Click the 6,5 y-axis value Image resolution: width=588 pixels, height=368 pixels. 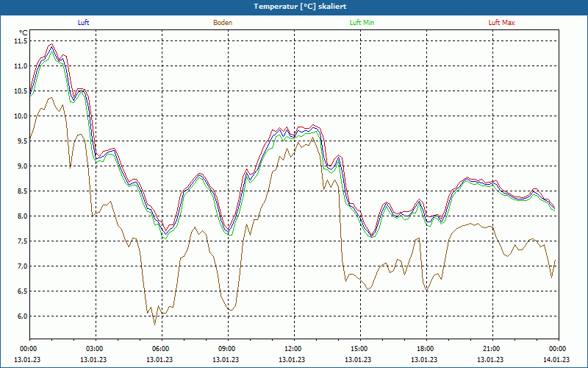point(22,291)
